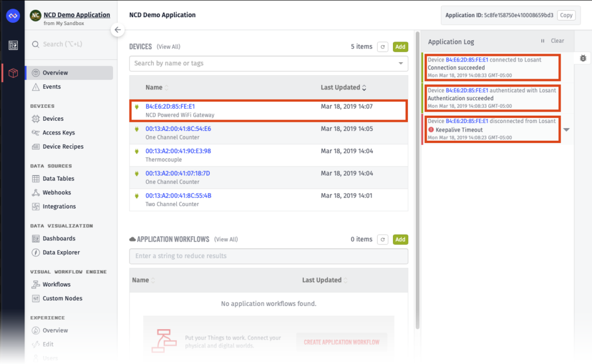
Task: Collapse the sidebar with the arrow button
Action: (x=117, y=30)
